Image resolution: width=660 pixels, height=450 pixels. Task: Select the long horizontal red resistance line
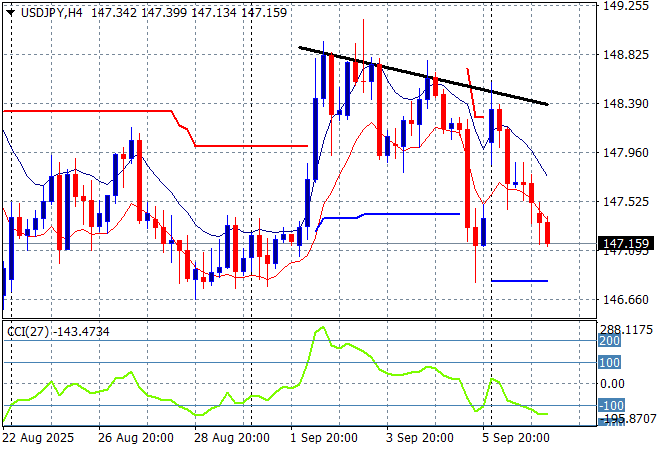click(90, 110)
